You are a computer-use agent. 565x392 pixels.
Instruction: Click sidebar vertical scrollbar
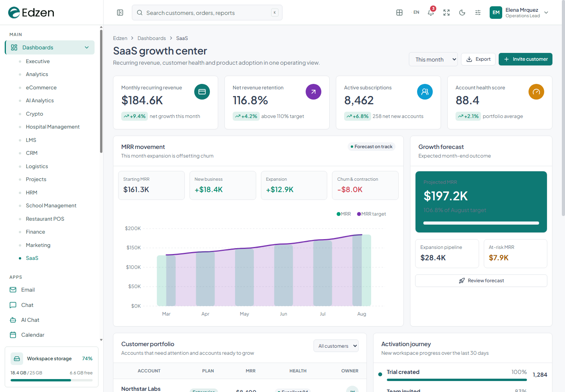101,92
